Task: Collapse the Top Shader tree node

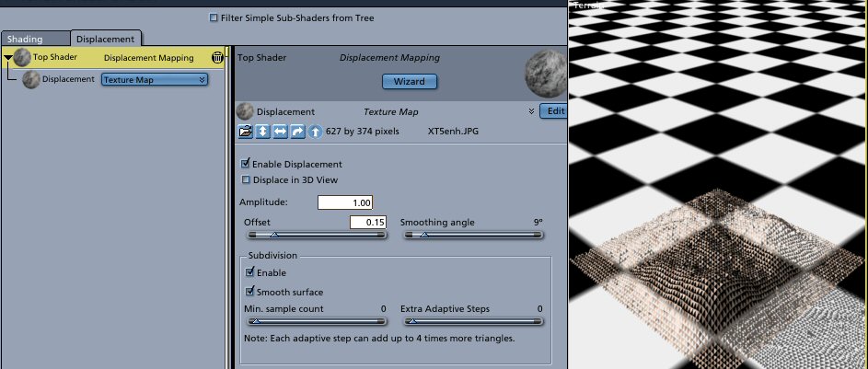Action: tap(8, 57)
